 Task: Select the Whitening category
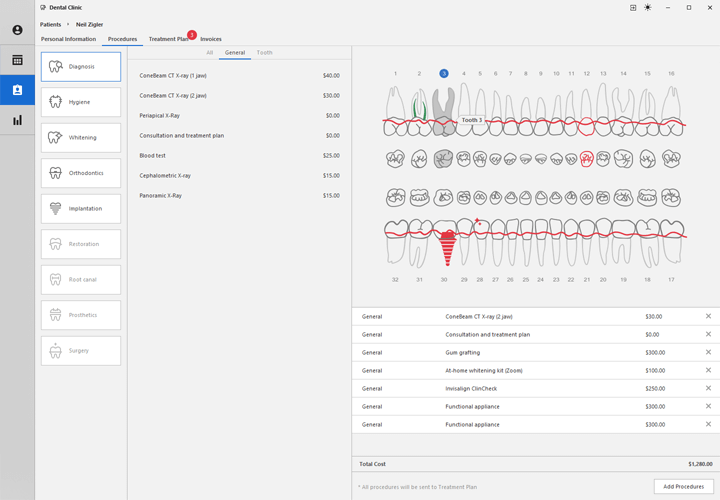(x=81, y=138)
